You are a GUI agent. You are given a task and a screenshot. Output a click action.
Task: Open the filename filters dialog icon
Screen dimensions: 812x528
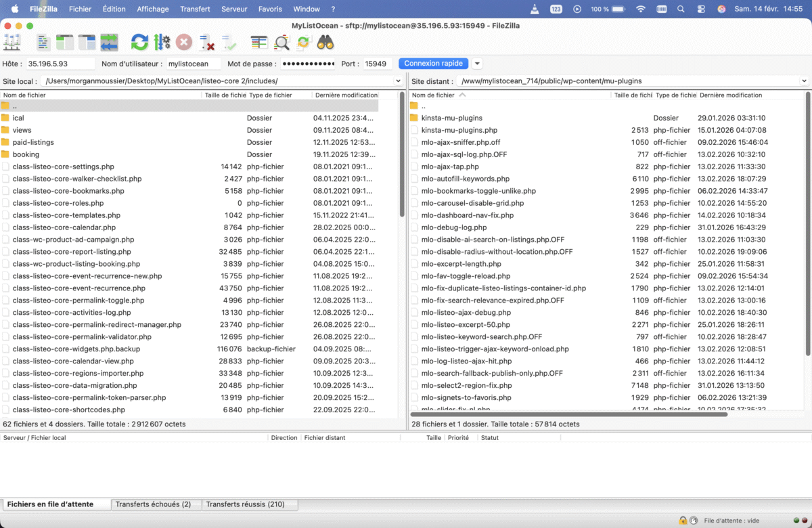coord(259,43)
